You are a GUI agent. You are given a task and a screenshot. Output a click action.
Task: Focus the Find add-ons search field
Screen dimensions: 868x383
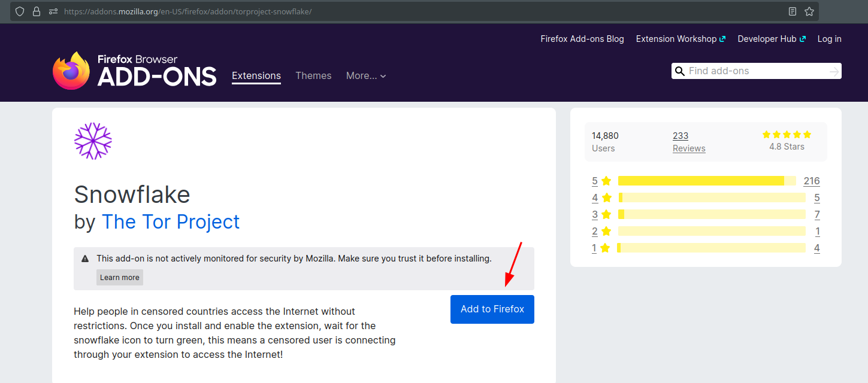coord(757,71)
